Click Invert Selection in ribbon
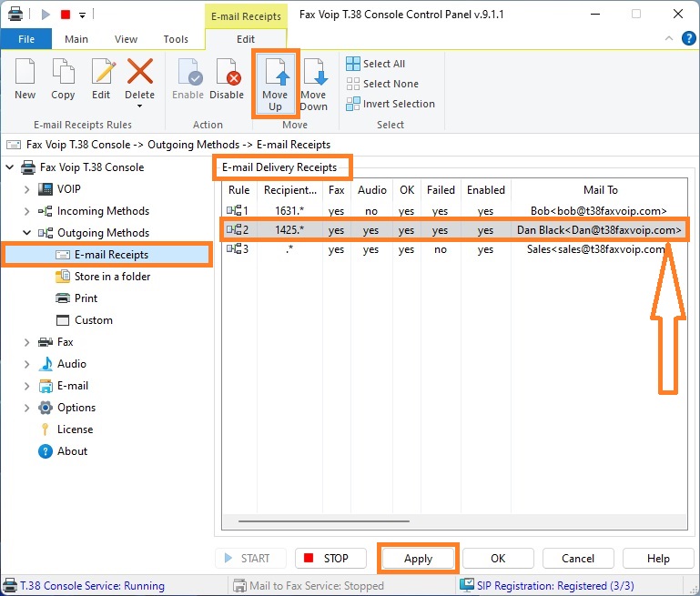Viewport: 700px width, 596px height. click(x=391, y=104)
